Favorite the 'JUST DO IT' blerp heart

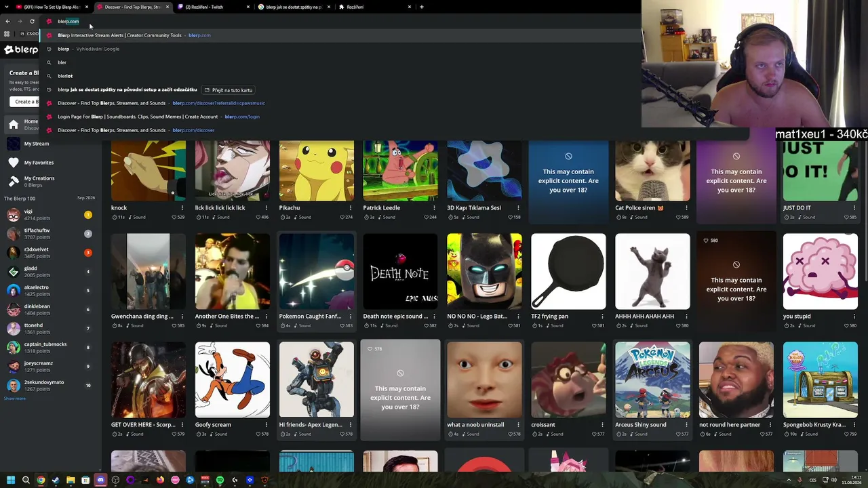pos(846,217)
